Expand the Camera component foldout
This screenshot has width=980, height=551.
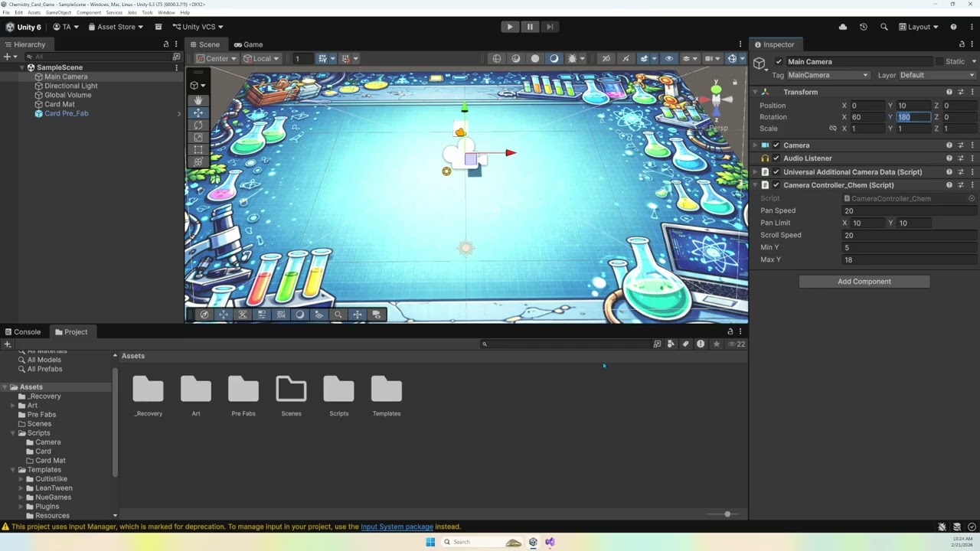tap(755, 145)
